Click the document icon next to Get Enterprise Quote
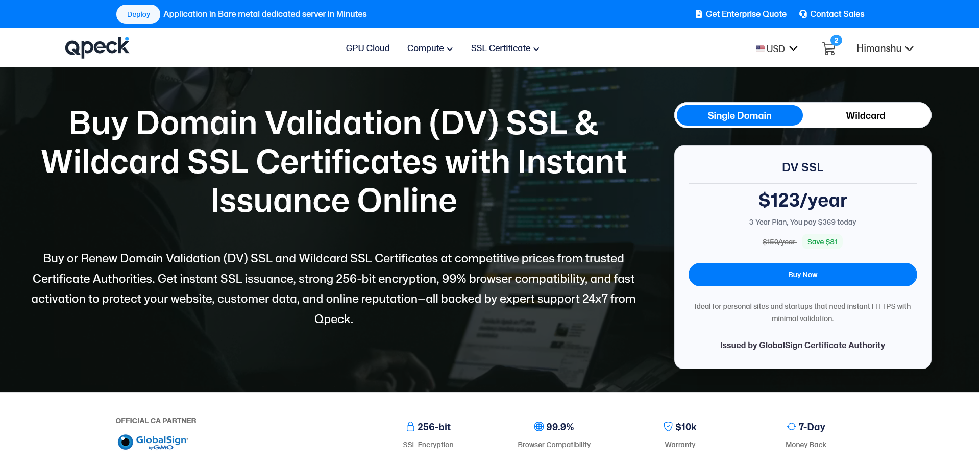The image size is (980, 466). pos(699,14)
